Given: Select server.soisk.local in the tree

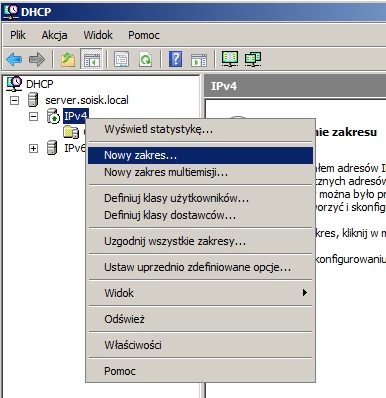Looking at the screenshot, I should click(x=87, y=100).
